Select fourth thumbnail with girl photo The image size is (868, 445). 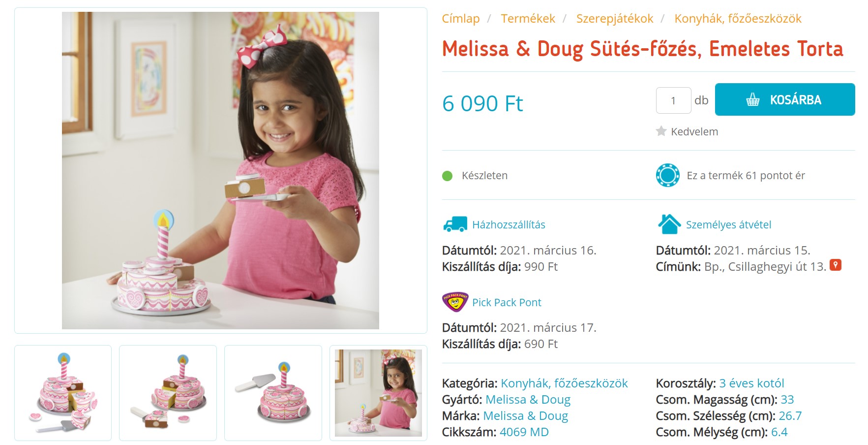click(378, 393)
